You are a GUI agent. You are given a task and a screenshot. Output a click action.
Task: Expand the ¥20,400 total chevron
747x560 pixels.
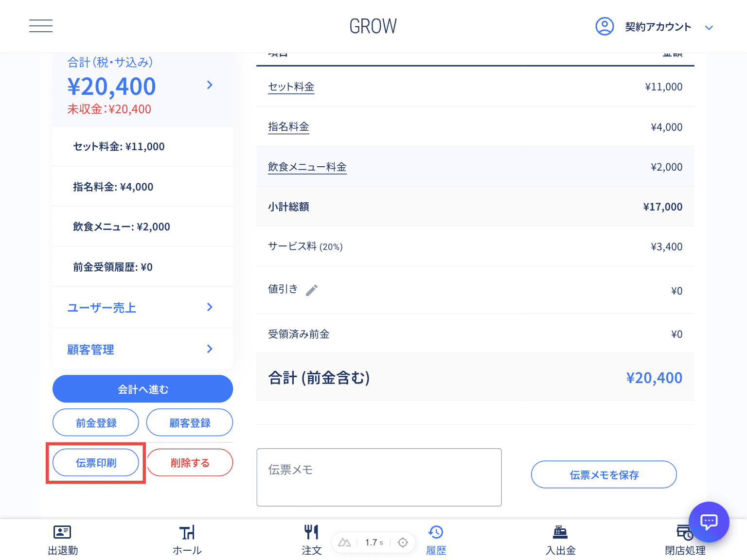tap(210, 85)
